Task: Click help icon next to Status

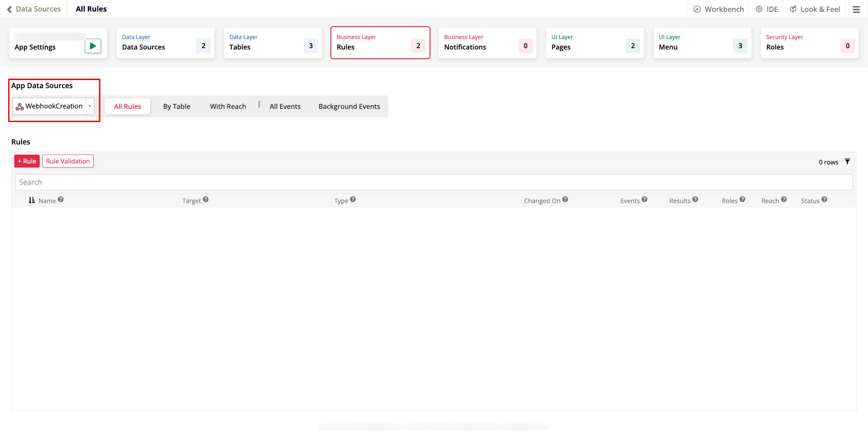Action: (x=824, y=199)
